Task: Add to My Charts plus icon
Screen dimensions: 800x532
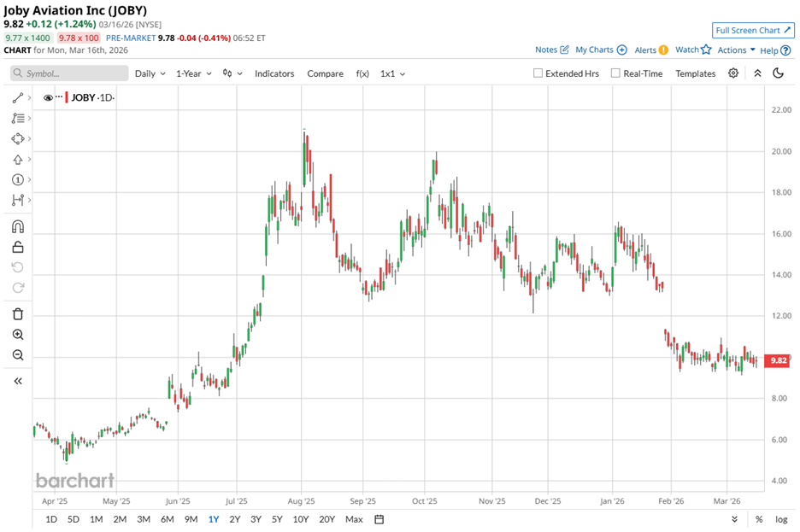Action: [x=622, y=50]
